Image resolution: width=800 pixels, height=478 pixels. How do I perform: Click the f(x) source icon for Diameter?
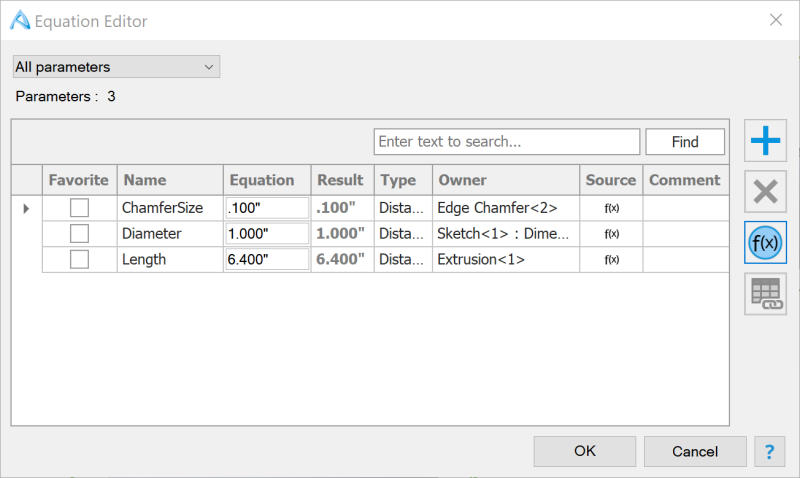[611, 234]
